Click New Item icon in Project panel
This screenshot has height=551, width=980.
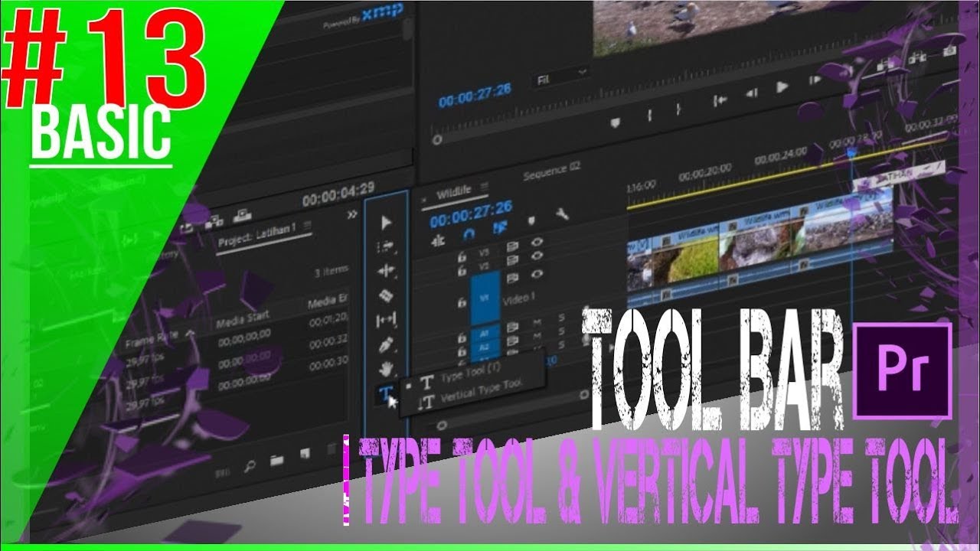pos(305,455)
